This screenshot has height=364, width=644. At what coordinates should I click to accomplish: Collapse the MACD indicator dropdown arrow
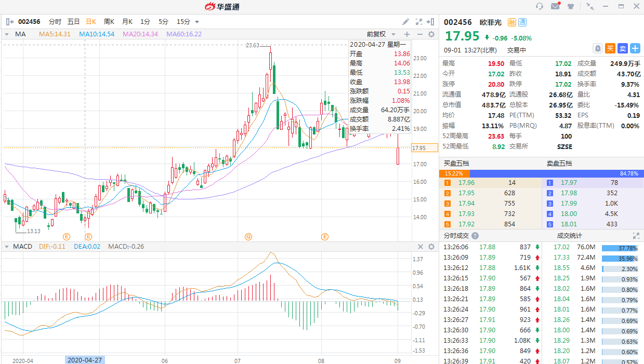(x=7, y=247)
